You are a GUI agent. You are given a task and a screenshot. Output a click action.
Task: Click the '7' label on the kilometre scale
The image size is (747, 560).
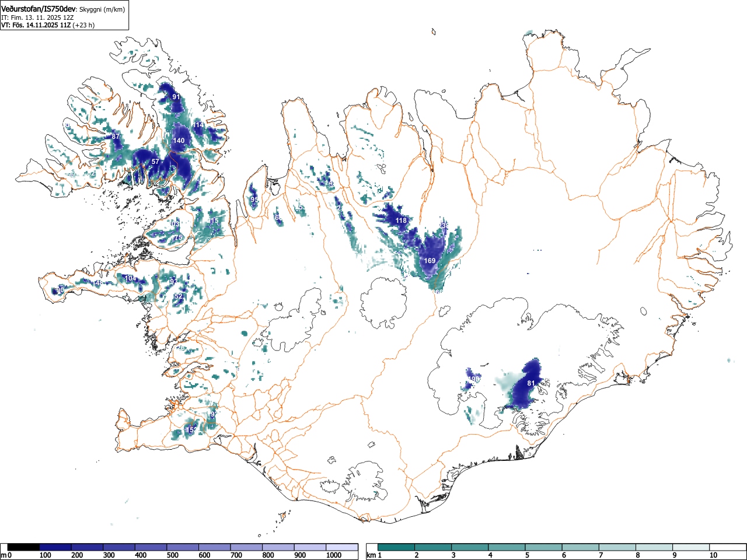(601, 555)
